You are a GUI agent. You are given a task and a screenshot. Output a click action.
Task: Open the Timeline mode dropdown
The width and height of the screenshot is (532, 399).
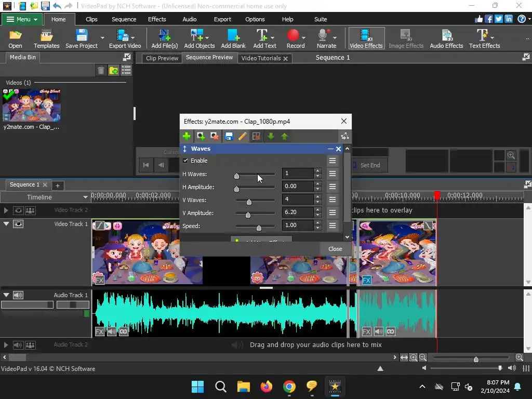(85, 197)
